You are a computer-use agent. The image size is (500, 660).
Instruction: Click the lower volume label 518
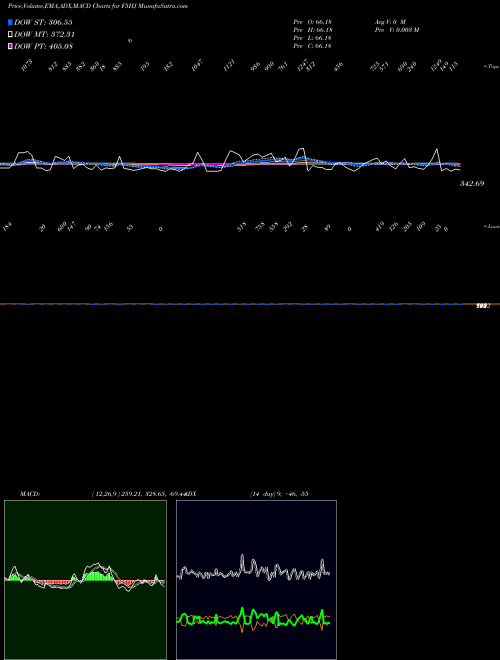(242, 227)
